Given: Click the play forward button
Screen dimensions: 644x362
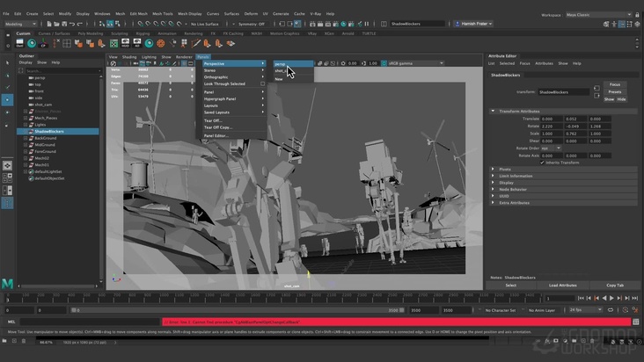Looking at the screenshot, I should [612, 298].
